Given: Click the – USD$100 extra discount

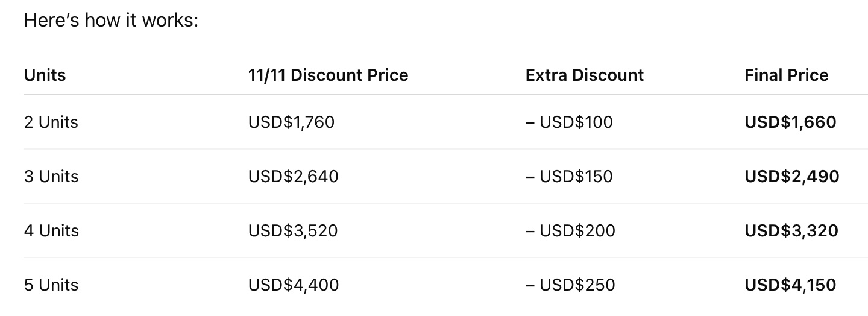Looking at the screenshot, I should (568, 122).
